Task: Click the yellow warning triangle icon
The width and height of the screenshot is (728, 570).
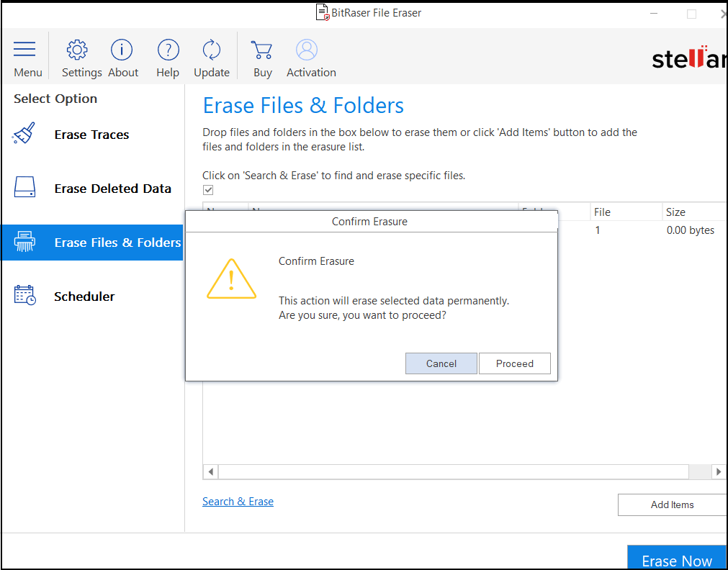Action: click(231, 279)
